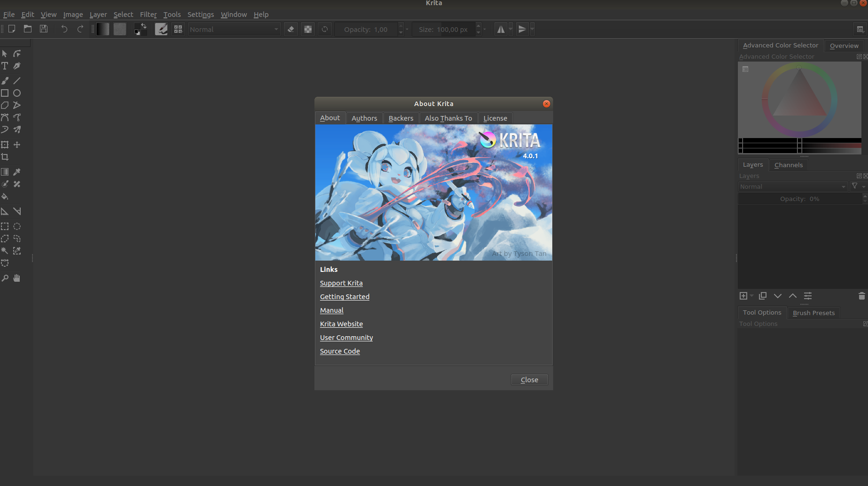Select the Text tool
The height and width of the screenshot is (486, 868).
pos(5,66)
